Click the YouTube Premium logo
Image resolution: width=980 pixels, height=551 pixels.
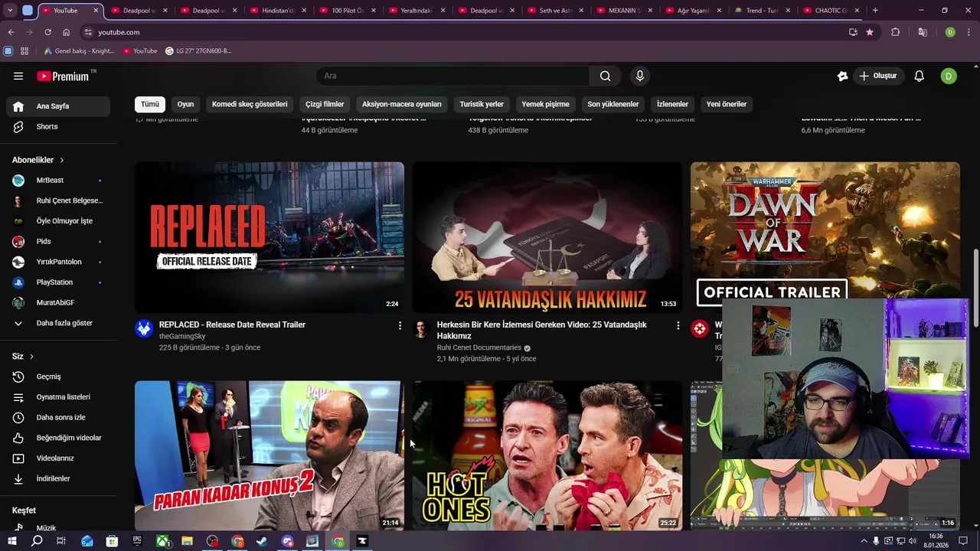64,76
